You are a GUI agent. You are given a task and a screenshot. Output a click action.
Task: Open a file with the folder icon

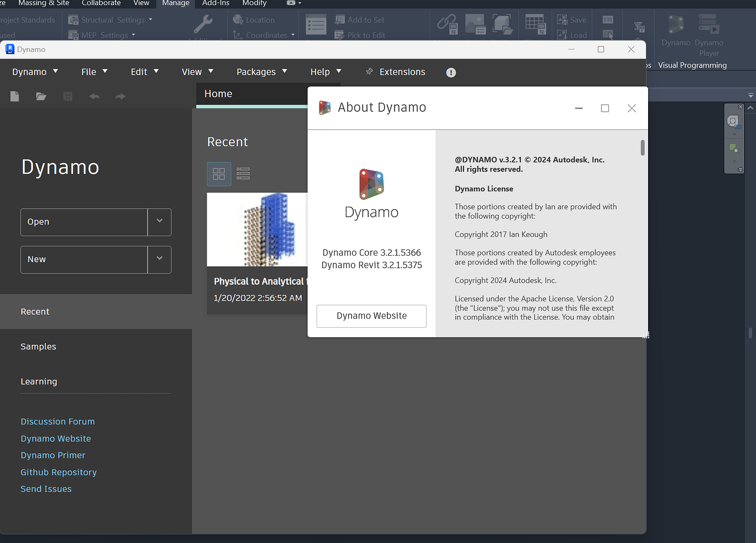coord(41,96)
